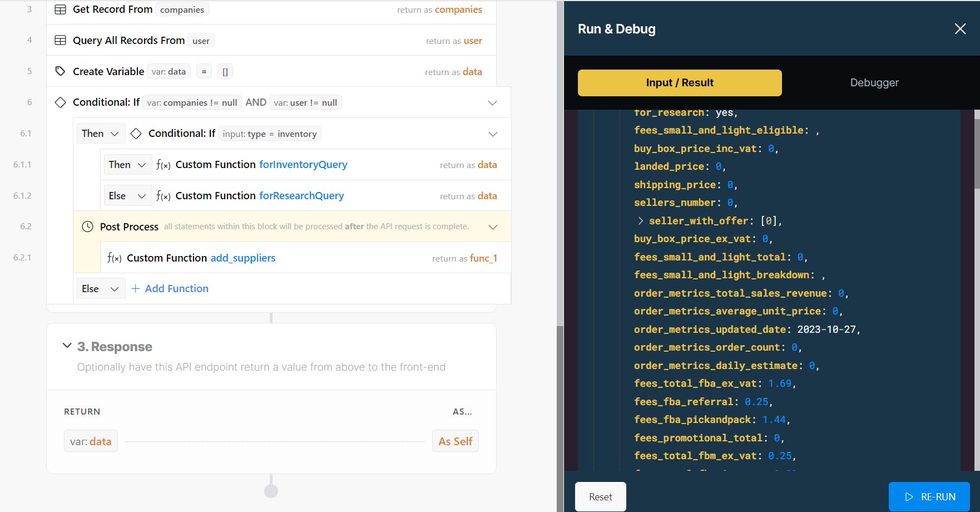Open the Else dropdown beside Add Function

pyautogui.click(x=100, y=288)
